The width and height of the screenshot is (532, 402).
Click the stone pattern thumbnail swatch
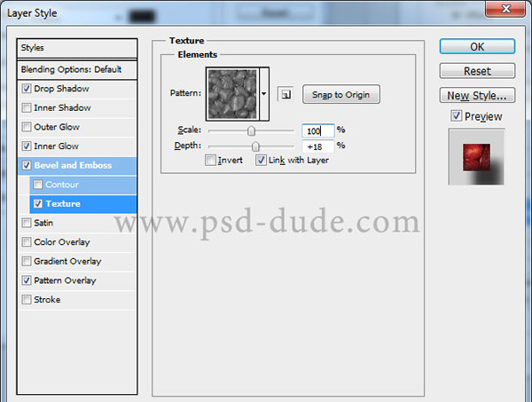pos(231,94)
